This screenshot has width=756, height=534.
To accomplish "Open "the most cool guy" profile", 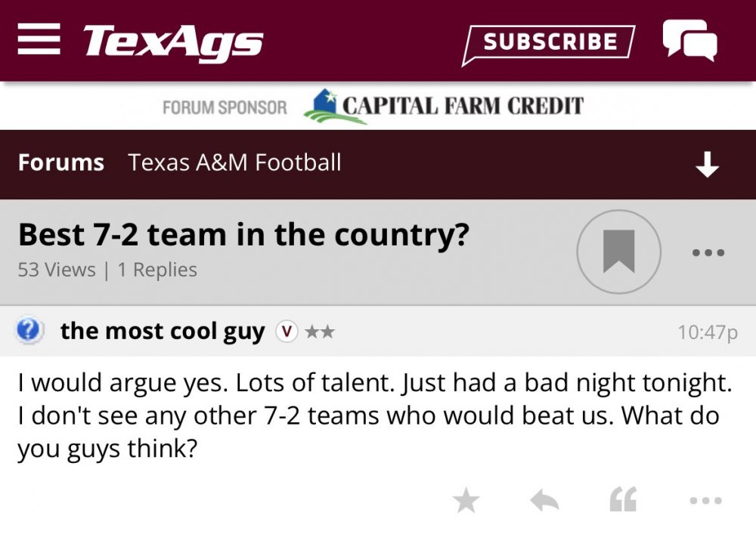I will pos(163,331).
